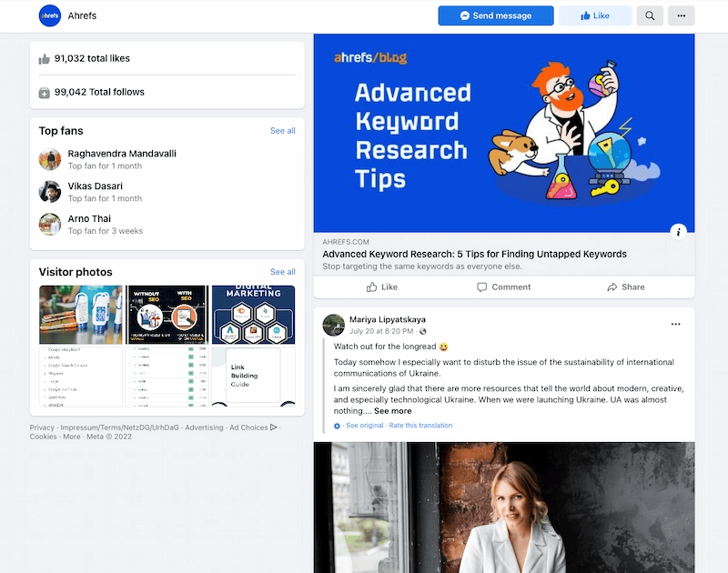The width and height of the screenshot is (728, 573).
Task: Open Mariya Lipyatskaya's profile picture
Action: coord(333,325)
